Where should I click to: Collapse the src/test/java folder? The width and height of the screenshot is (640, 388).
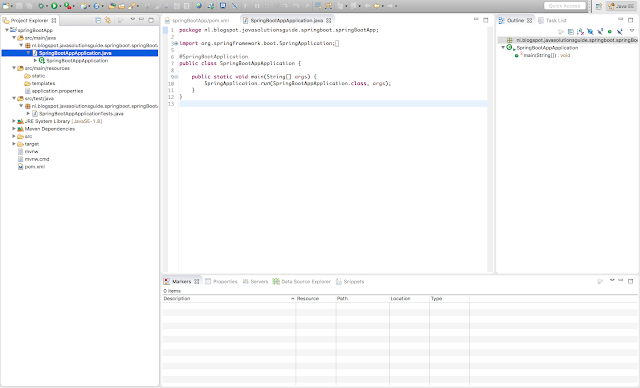pos(14,98)
